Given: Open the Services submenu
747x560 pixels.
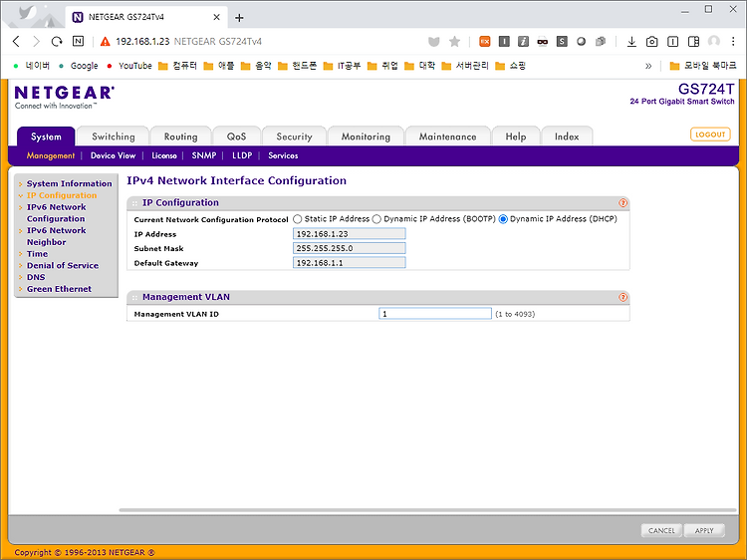Looking at the screenshot, I should pos(283,155).
